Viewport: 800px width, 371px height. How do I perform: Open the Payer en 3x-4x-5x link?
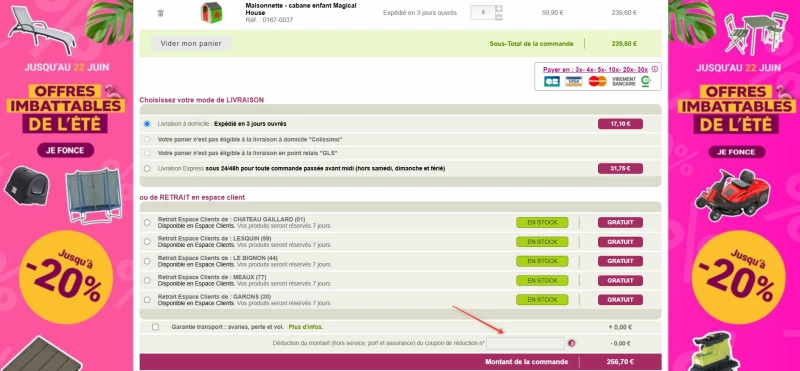point(595,69)
